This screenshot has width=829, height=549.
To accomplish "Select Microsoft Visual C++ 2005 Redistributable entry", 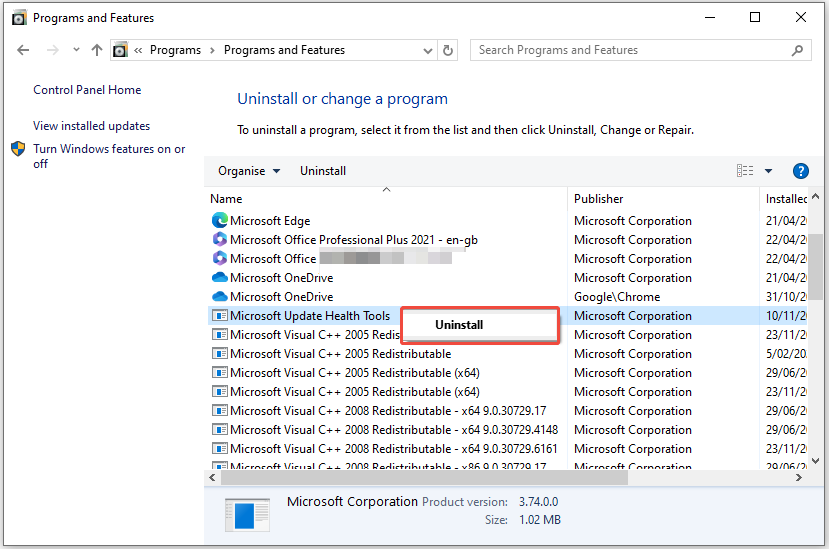I will click(340, 354).
